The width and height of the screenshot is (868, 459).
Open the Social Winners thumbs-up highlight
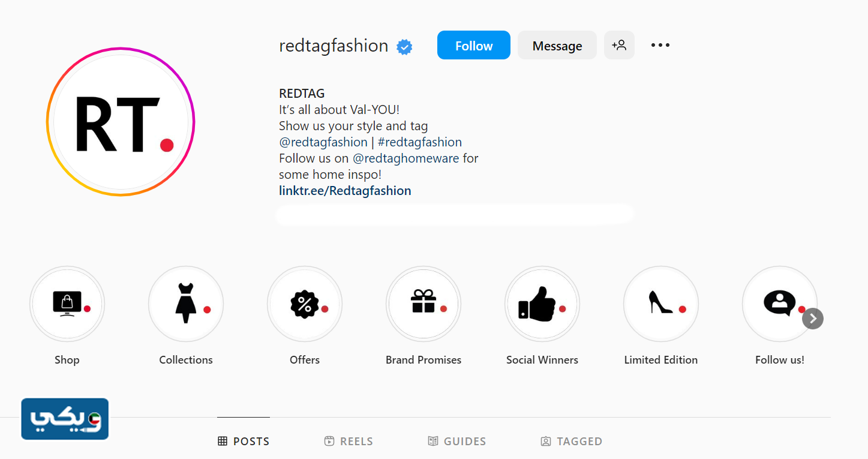[x=542, y=304]
